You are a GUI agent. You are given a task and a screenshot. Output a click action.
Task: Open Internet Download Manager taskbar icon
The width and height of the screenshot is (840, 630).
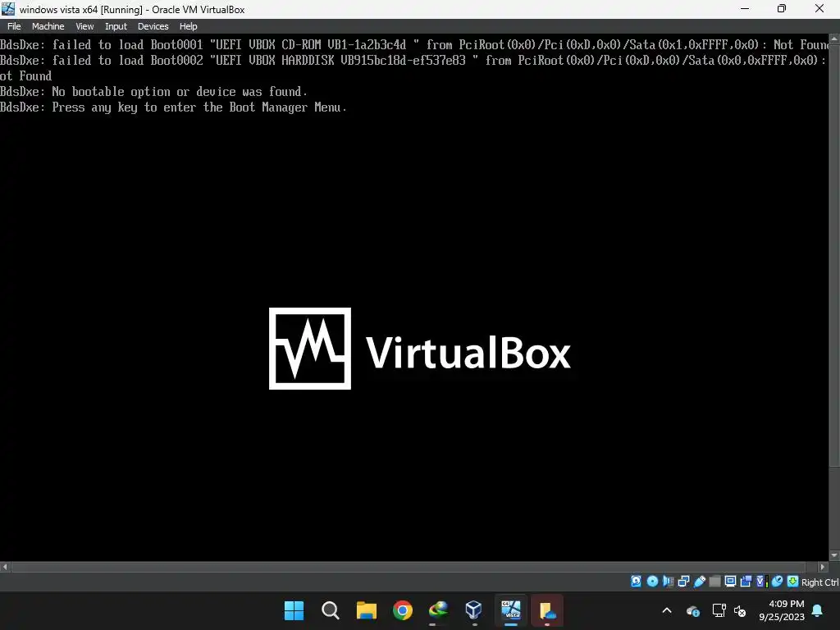coord(438,610)
